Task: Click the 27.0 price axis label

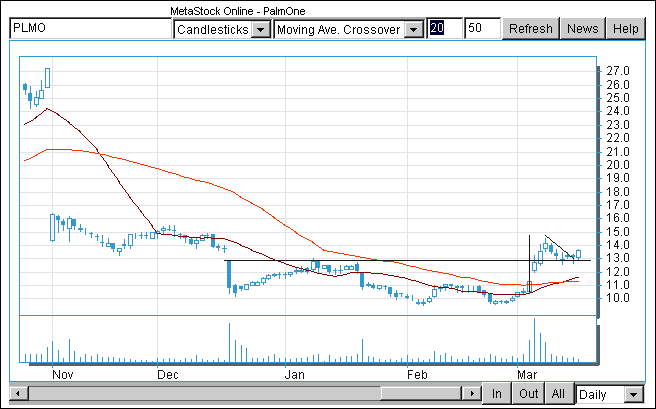Action: click(x=618, y=71)
